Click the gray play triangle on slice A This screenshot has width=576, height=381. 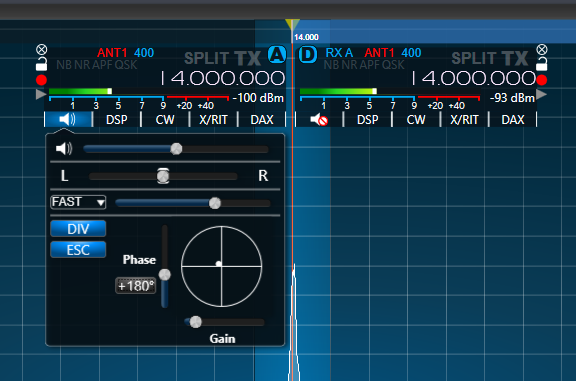(41, 94)
